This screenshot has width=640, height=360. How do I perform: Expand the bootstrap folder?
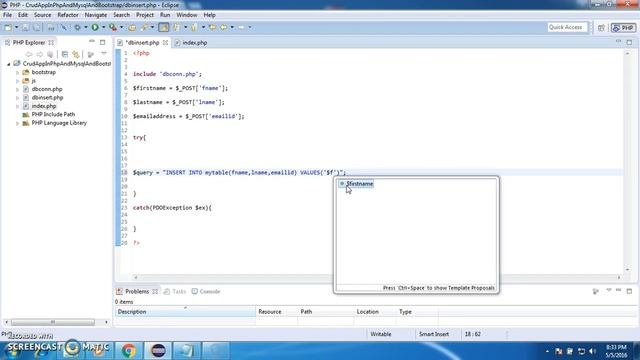pyautogui.click(x=18, y=73)
